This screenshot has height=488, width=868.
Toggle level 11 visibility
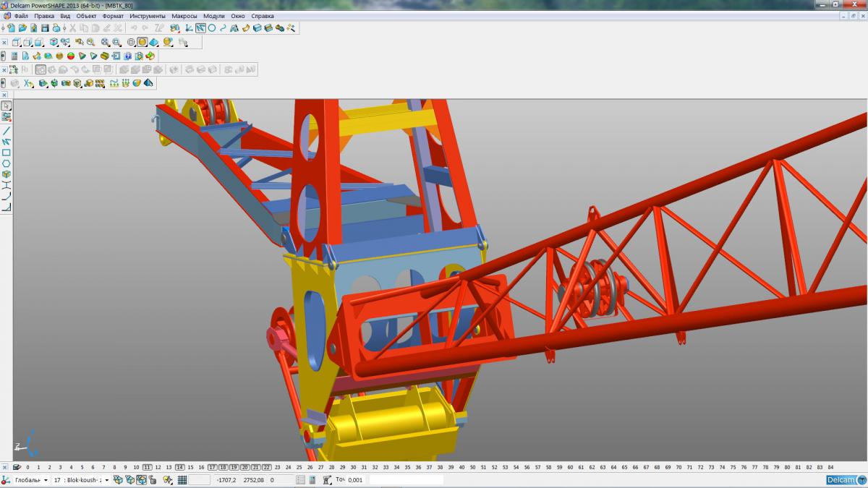tap(147, 467)
